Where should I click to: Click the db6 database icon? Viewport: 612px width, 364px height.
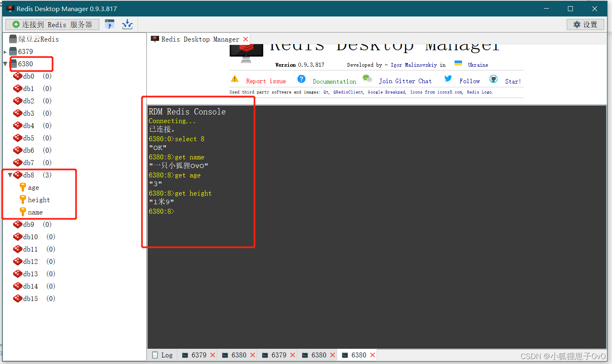point(18,150)
